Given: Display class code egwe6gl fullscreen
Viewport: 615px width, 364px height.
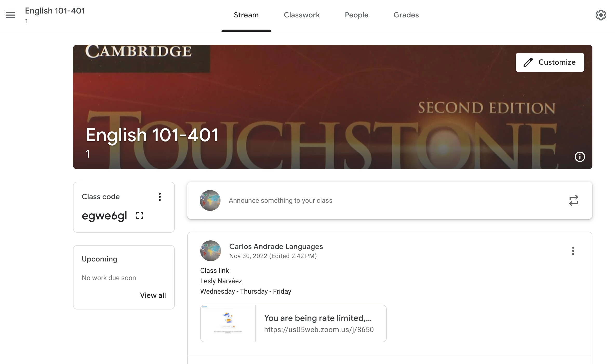Looking at the screenshot, I should [x=140, y=215].
